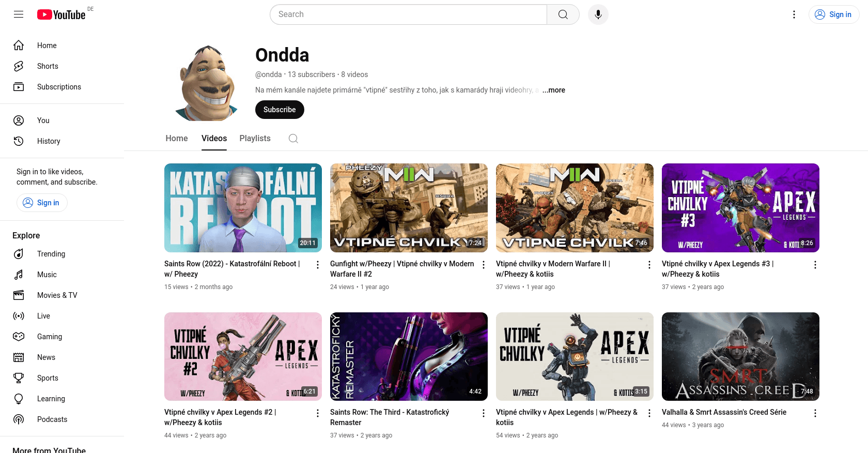Click Sign in at top right
Screen dimensions: 868x453
pos(834,14)
